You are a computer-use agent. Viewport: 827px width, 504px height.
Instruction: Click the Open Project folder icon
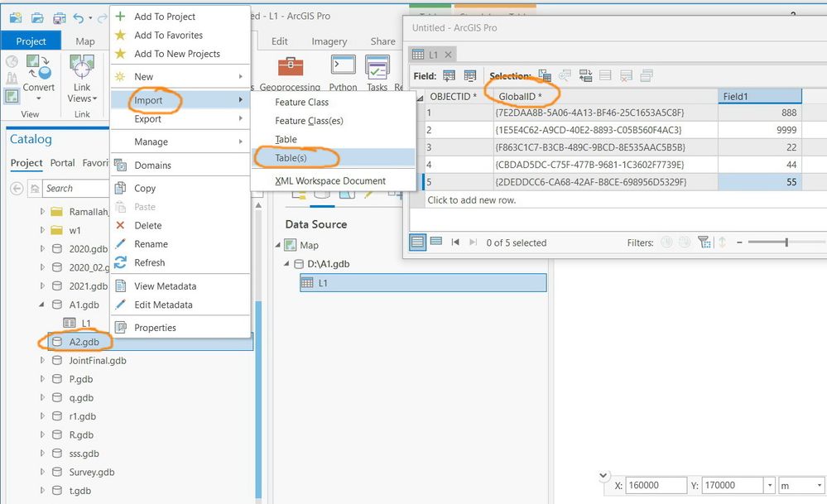coord(37,18)
